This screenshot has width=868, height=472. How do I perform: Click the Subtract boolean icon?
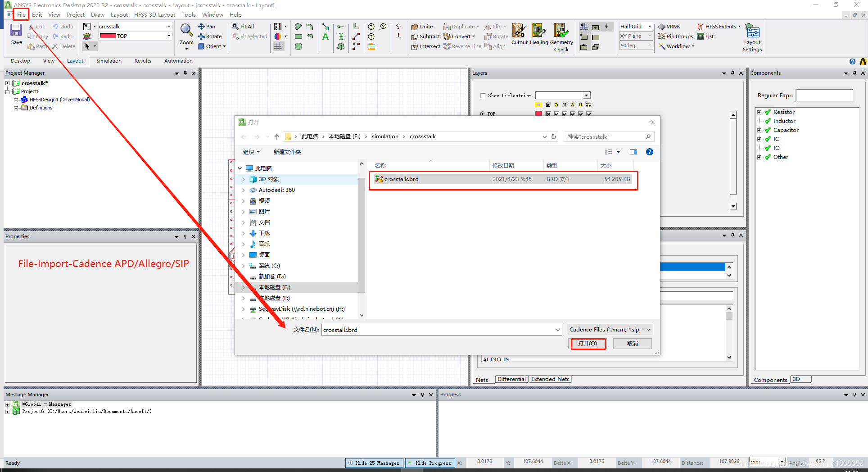(x=415, y=36)
